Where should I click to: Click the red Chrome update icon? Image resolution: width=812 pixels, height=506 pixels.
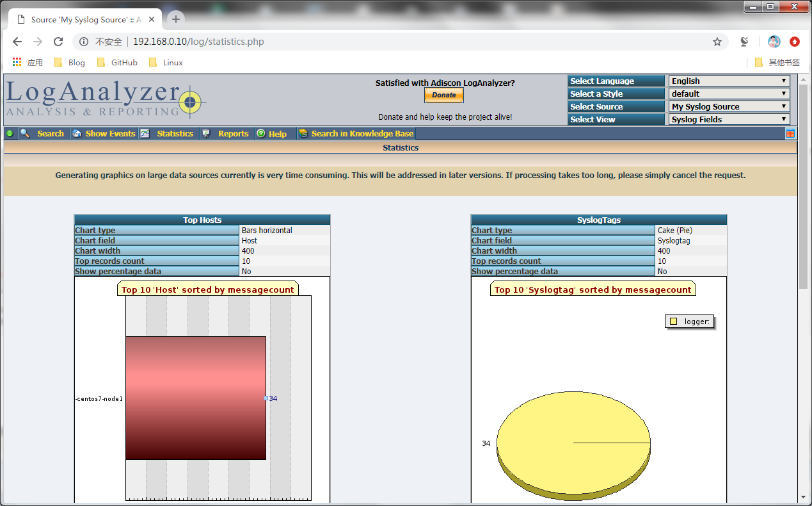click(795, 42)
